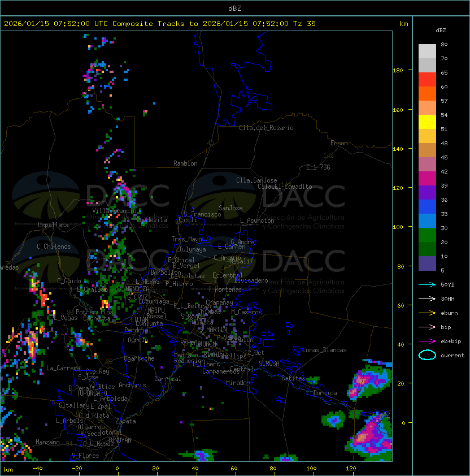Click the Potrerillos place label
Viewport: 470px width, 476px height.
click(x=94, y=312)
